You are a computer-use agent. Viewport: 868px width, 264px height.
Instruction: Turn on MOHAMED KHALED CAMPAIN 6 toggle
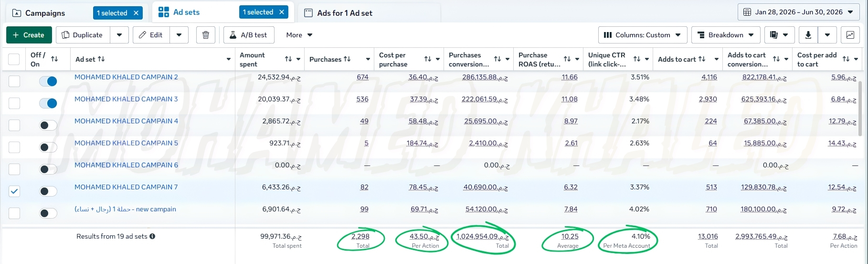point(48,169)
